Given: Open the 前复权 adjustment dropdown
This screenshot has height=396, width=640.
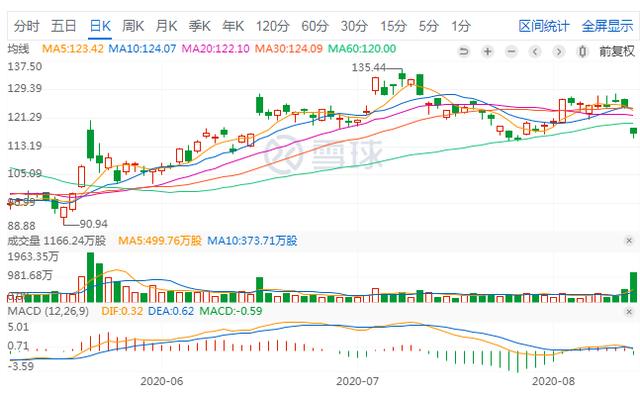Looking at the screenshot, I should point(617,51).
